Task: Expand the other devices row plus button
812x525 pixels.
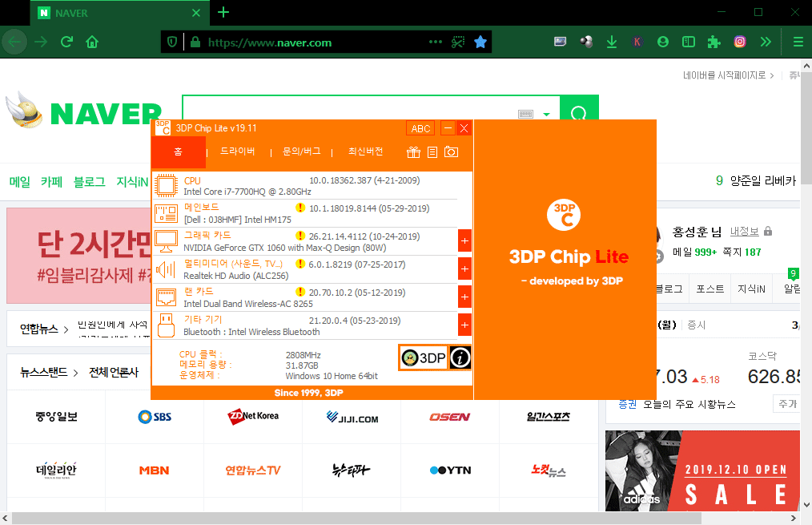Action: (x=464, y=325)
